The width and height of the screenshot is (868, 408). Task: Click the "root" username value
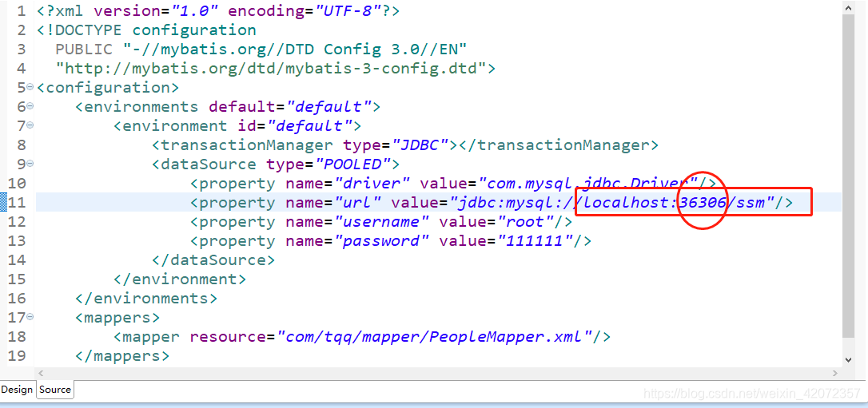click(527, 222)
